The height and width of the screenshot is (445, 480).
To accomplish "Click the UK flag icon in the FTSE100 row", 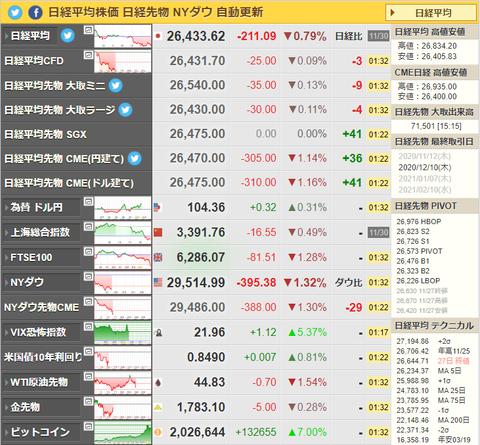I will tap(158, 257).
